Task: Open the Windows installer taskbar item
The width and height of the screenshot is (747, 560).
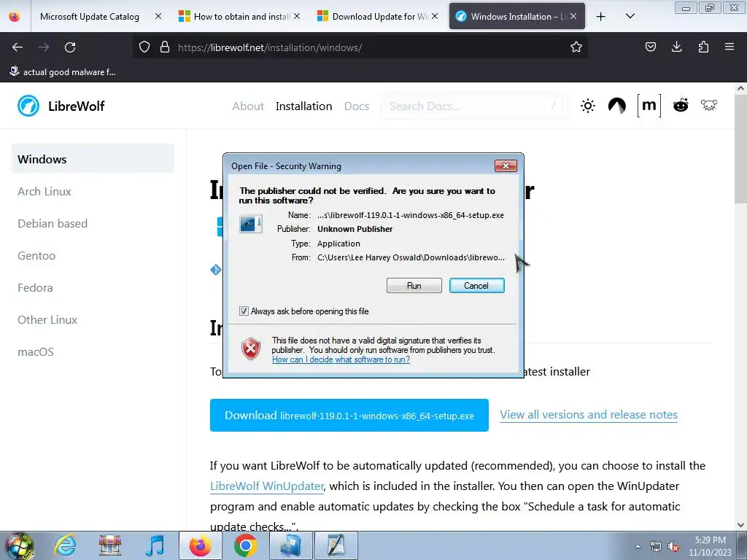Action: click(290, 545)
